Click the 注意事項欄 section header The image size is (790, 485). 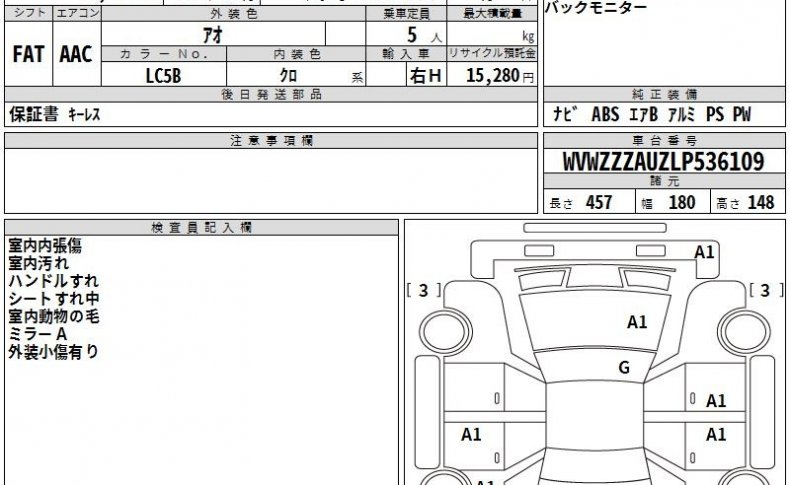click(x=271, y=141)
